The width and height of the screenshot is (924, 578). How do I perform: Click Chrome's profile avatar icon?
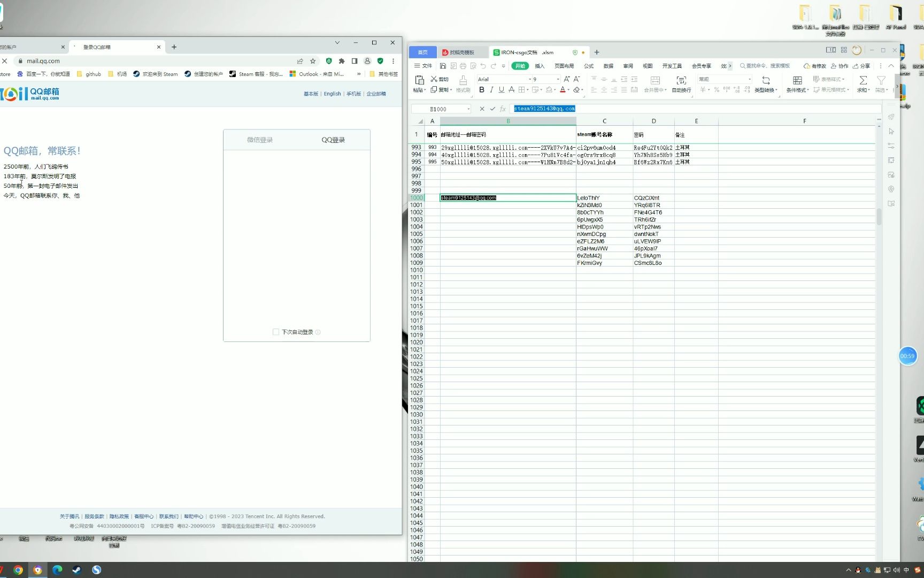click(x=367, y=61)
